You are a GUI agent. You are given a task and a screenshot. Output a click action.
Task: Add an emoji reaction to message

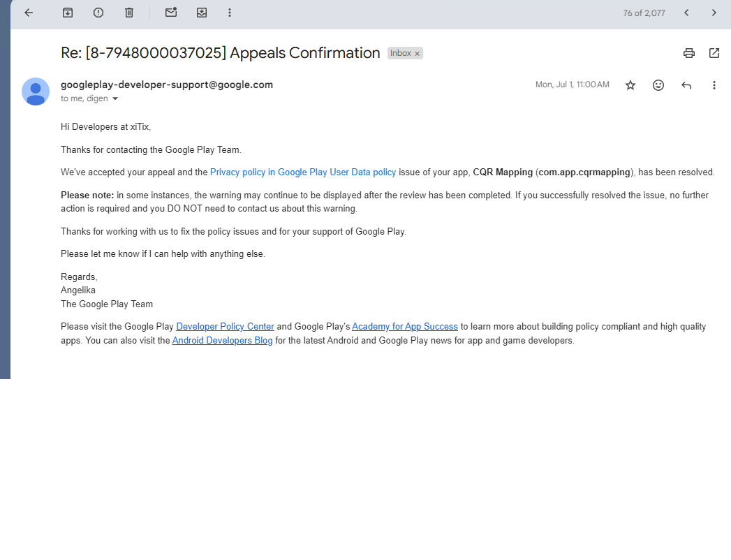(658, 85)
